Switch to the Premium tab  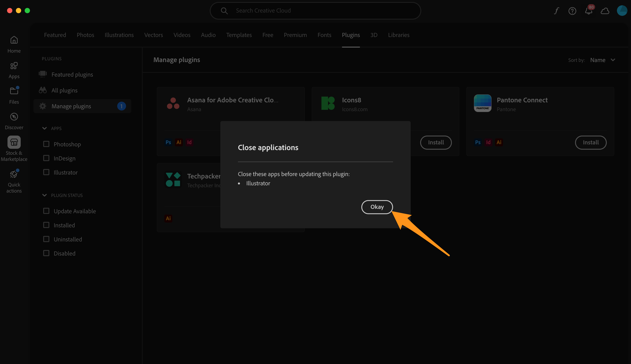click(x=295, y=35)
